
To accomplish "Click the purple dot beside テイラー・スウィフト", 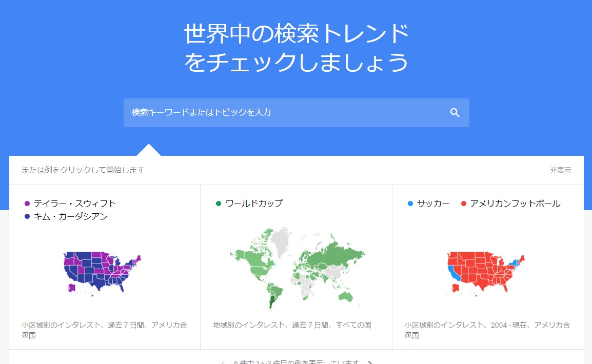I will click(27, 204).
